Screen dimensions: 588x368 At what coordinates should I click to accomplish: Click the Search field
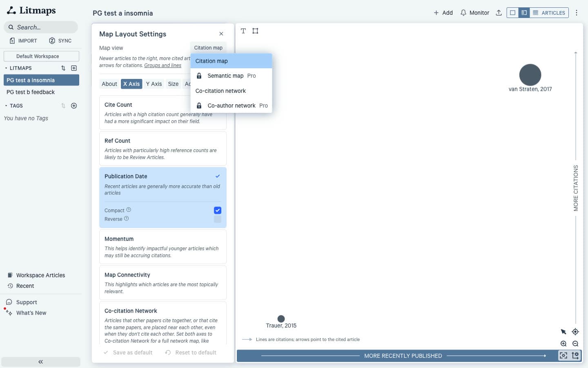point(41,27)
